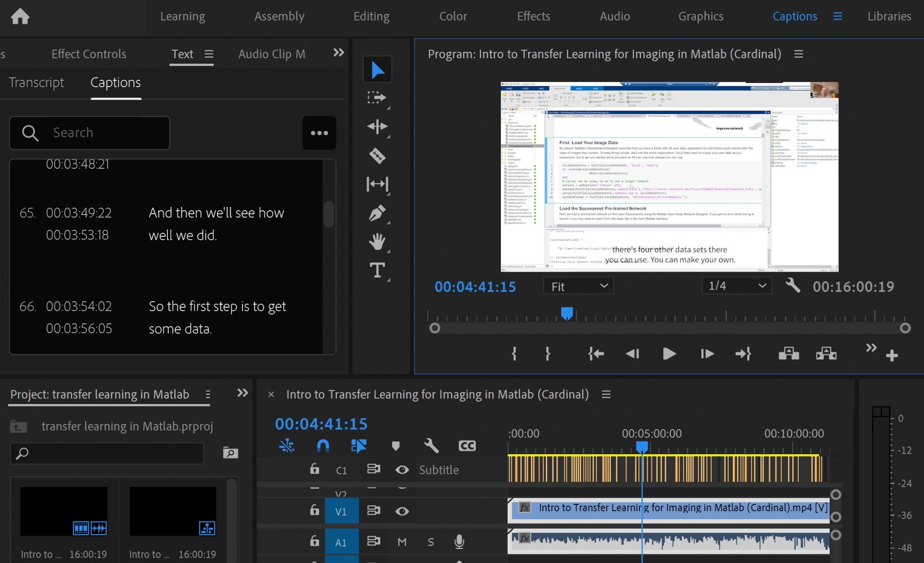Expand hidden source panel tabs chevron
924x563 pixels.
pos(338,52)
